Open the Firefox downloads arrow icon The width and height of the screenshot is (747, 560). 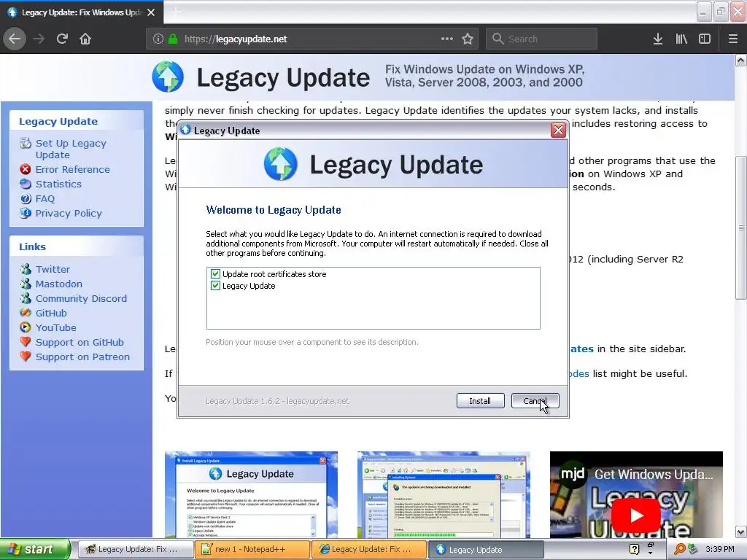(x=658, y=39)
